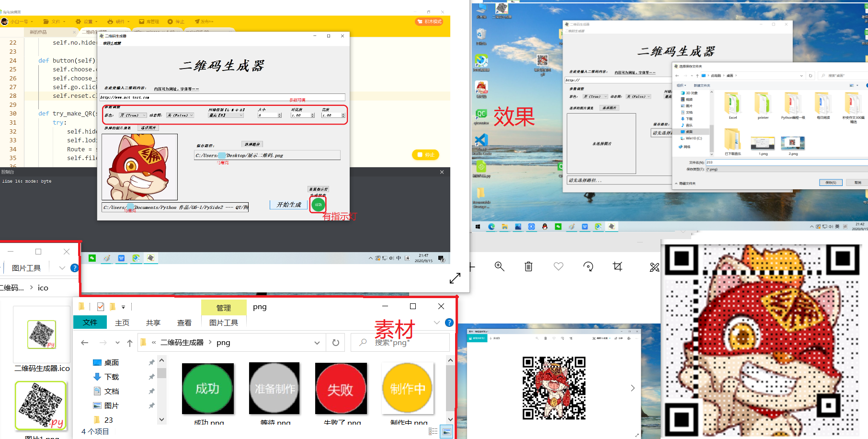Click the rotate icon in the photo viewer

coord(588,266)
